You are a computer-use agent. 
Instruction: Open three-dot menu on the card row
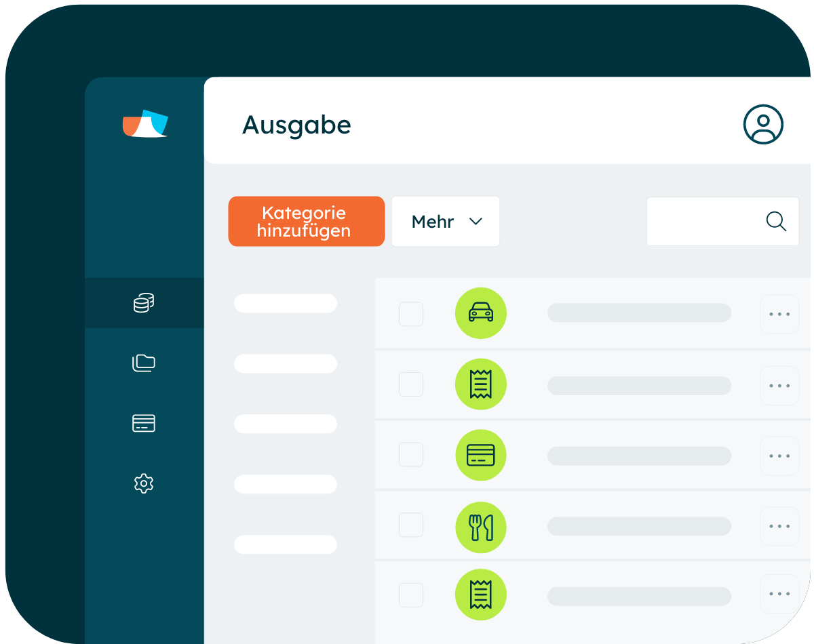779,456
